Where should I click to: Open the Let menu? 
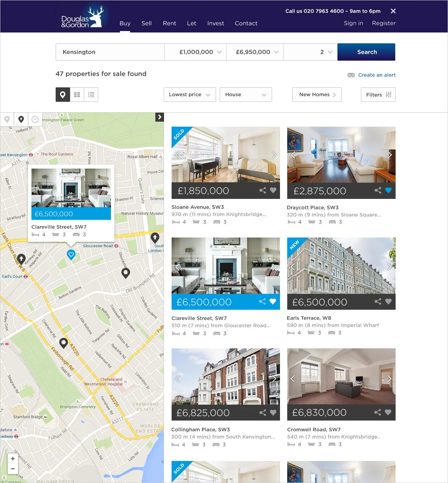pyautogui.click(x=191, y=23)
